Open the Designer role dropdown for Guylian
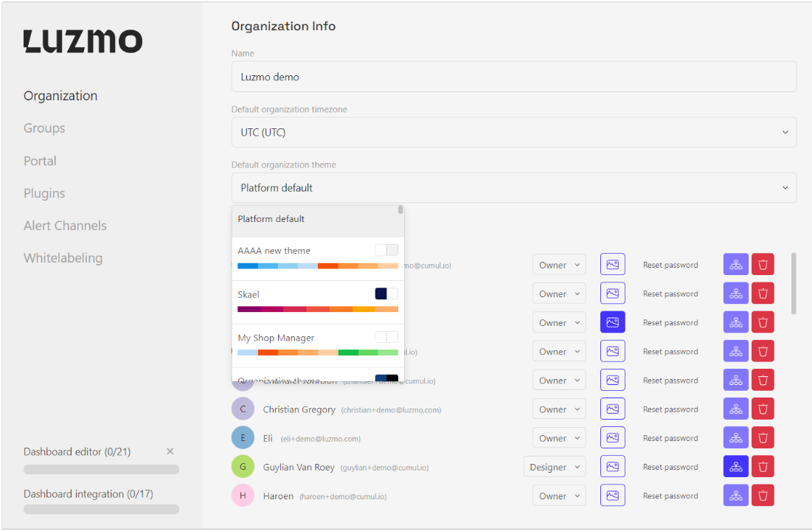 coord(555,467)
